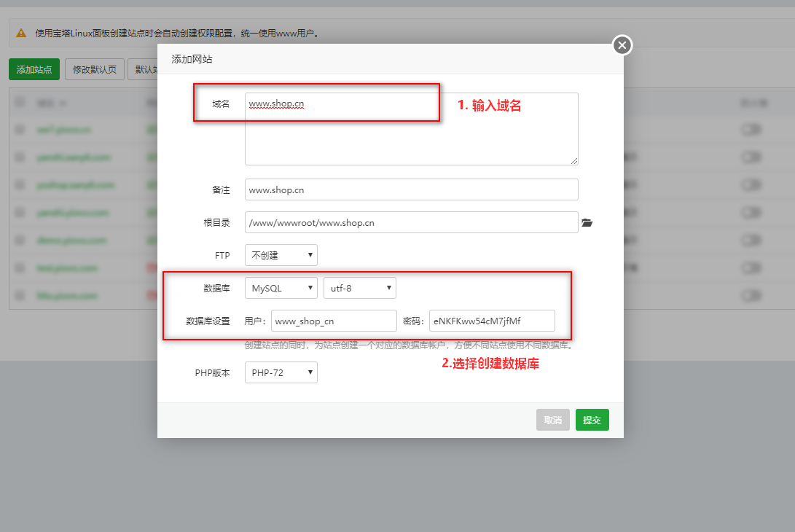Focus the 域名 text area
Viewport: 795px width, 532px height.
(x=411, y=129)
